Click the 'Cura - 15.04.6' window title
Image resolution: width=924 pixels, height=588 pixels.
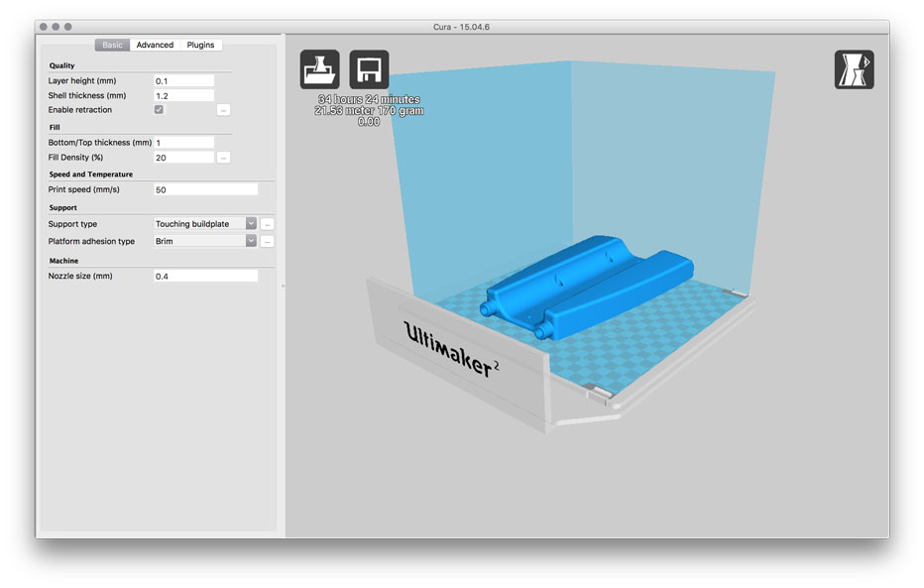(x=461, y=27)
